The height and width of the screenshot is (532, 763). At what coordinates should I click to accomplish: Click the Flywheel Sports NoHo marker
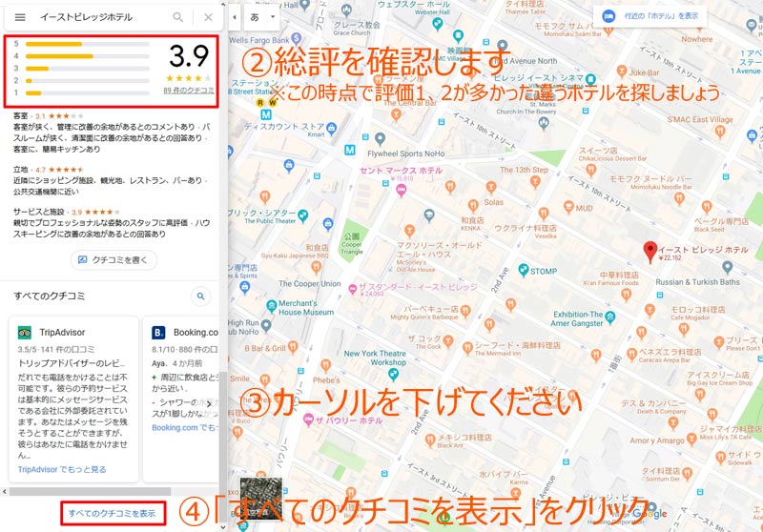[x=380, y=139]
